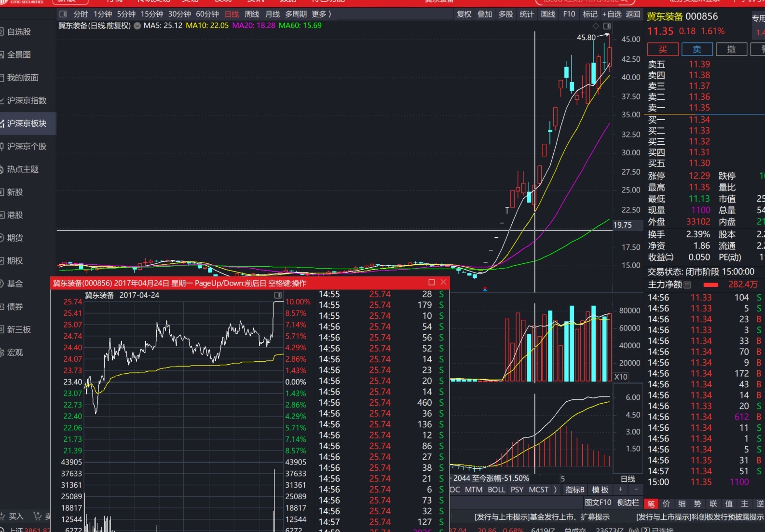765x532 pixels.
Task: Switch chart to 60分钟 period
Action: 207,14
